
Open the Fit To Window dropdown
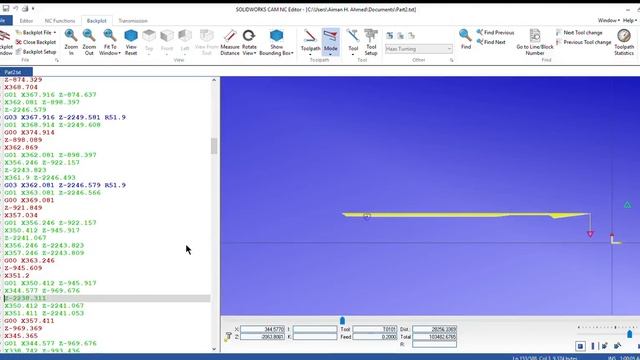[x=110, y=50]
